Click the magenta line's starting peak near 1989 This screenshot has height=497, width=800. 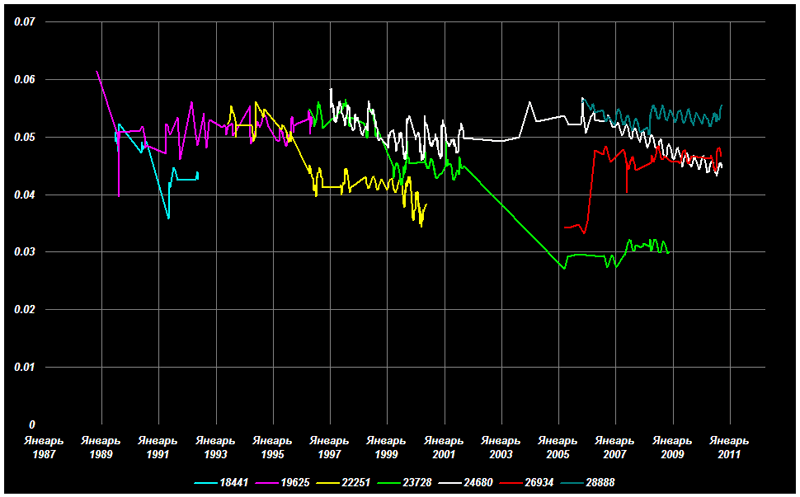97,72
